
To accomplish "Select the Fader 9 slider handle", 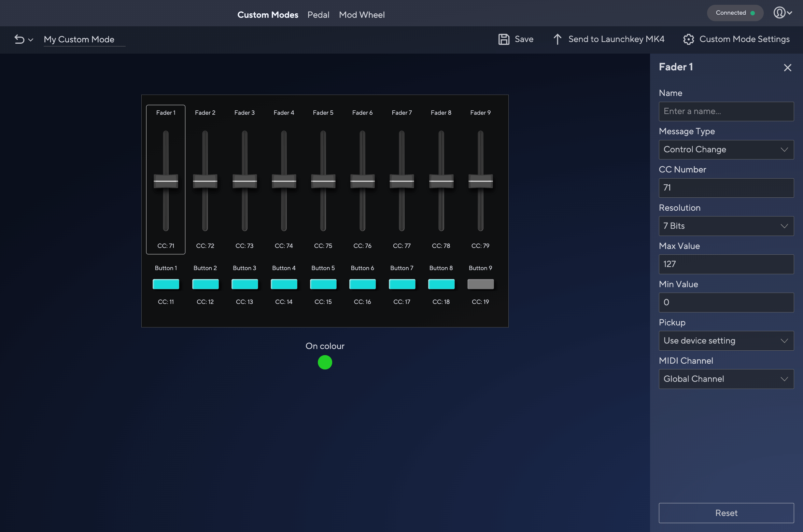I will coord(480,181).
